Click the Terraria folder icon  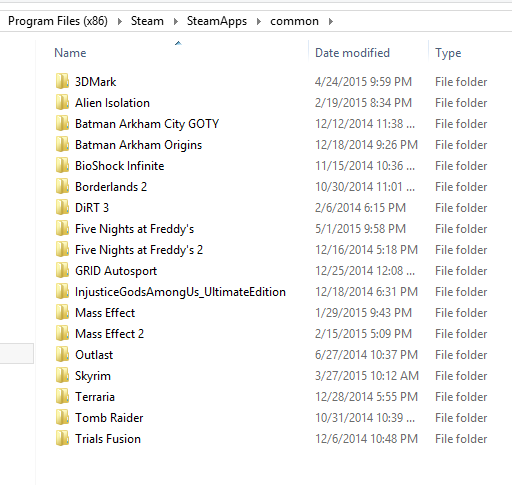[62, 396]
